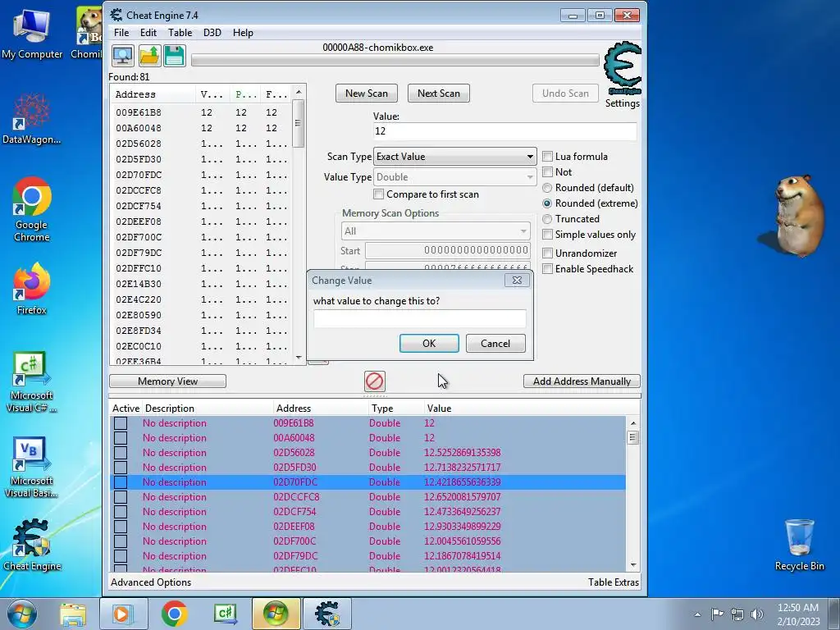
Task: Click Add Address Manually
Action: pos(582,381)
